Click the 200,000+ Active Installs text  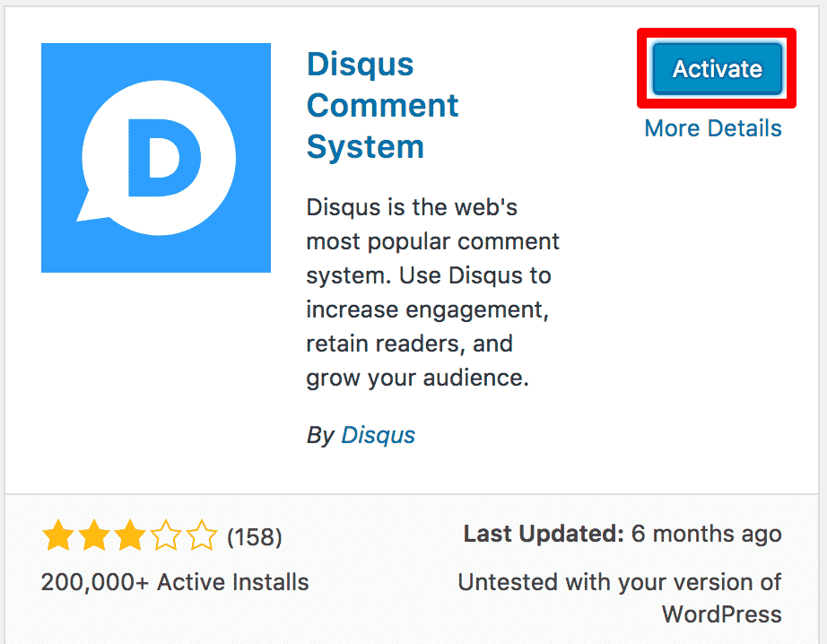[x=175, y=582]
